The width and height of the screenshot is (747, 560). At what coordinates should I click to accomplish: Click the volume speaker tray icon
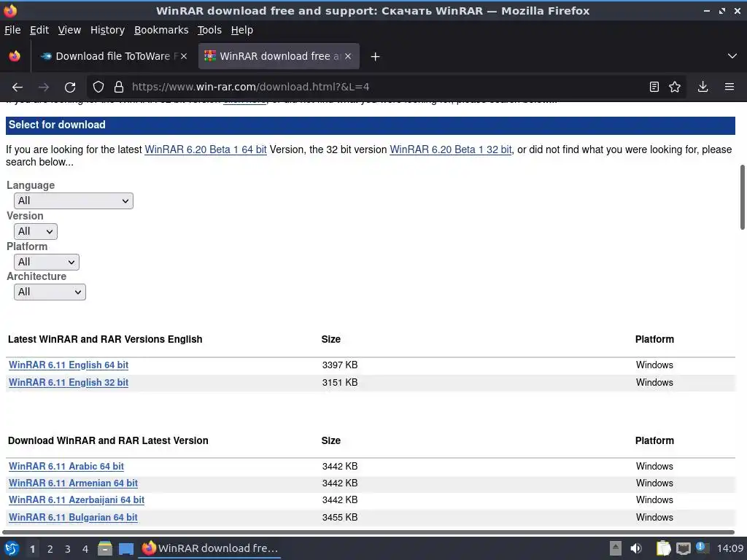636,548
